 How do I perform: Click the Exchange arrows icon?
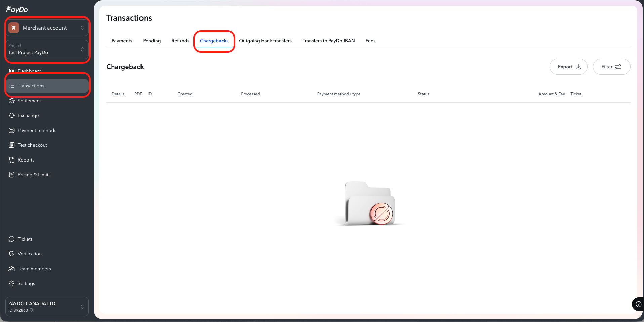12,115
